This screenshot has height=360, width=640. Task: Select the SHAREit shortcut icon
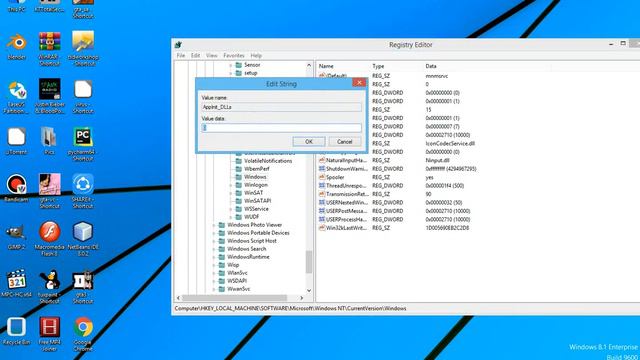click(x=83, y=184)
